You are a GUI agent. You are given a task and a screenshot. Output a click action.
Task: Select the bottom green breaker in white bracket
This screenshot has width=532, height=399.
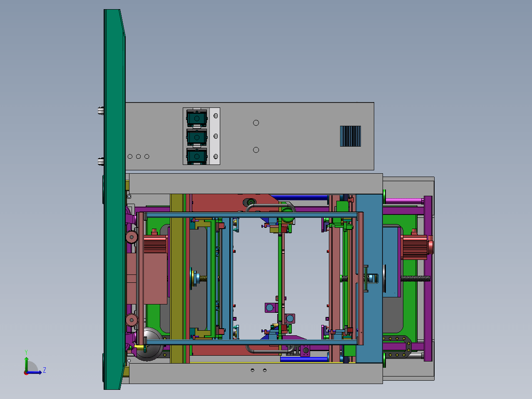(196, 156)
